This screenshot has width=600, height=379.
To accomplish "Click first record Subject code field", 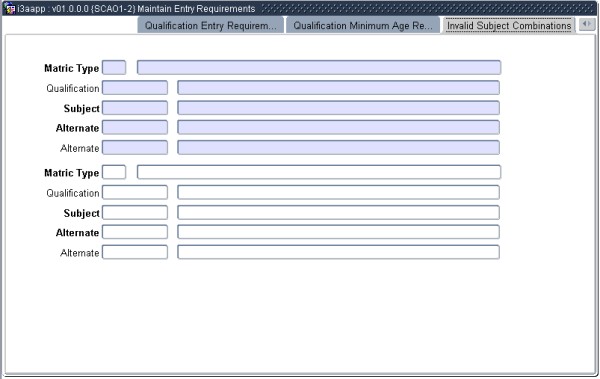I will (x=135, y=108).
